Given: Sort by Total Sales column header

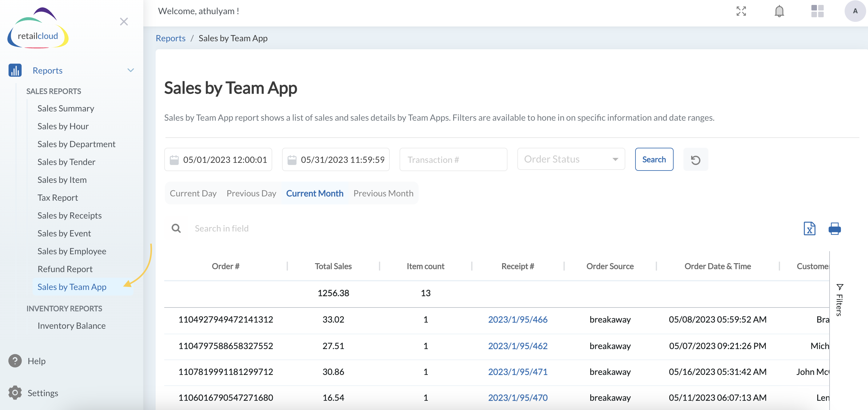Looking at the screenshot, I should click(x=333, y=266).
